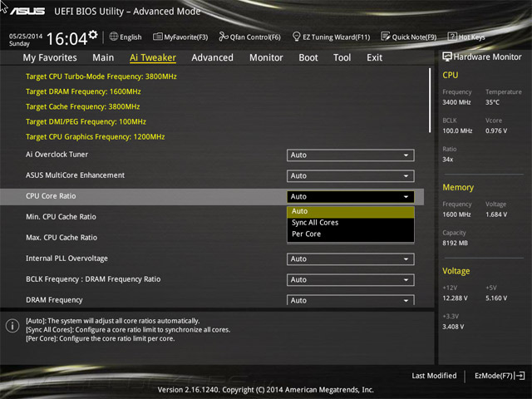Open Qfan Control fan icon
Image resolution: width=532 pixels, height=399 pixels.
pyautogui.click(x=224, y=37)
